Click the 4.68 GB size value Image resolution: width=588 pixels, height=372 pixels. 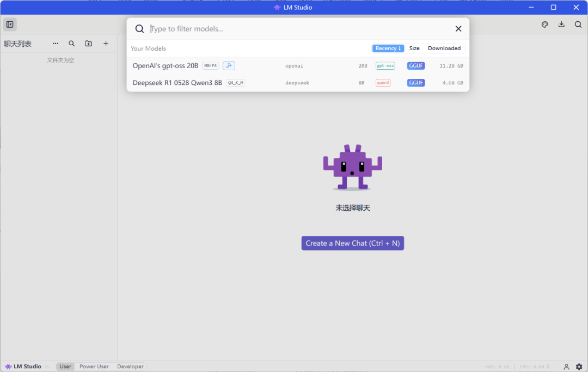pos(452,82)
